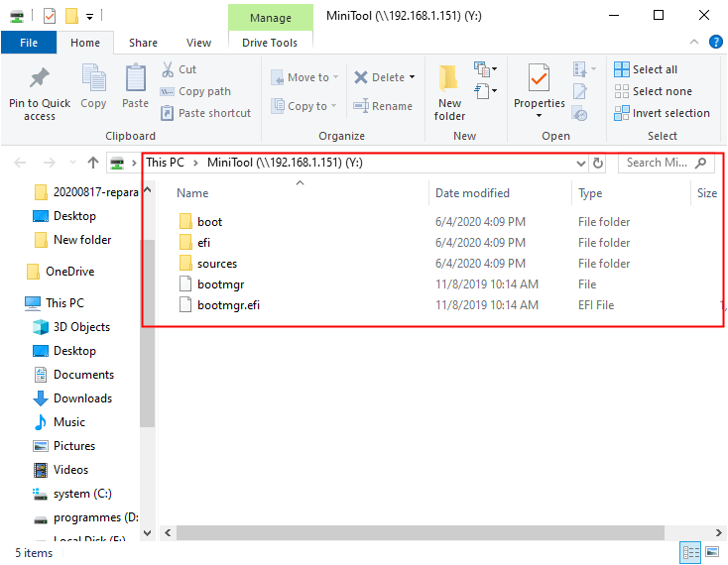728x565 pixels.
Task: Click the Rename command
Action: (x=383, y=106)
